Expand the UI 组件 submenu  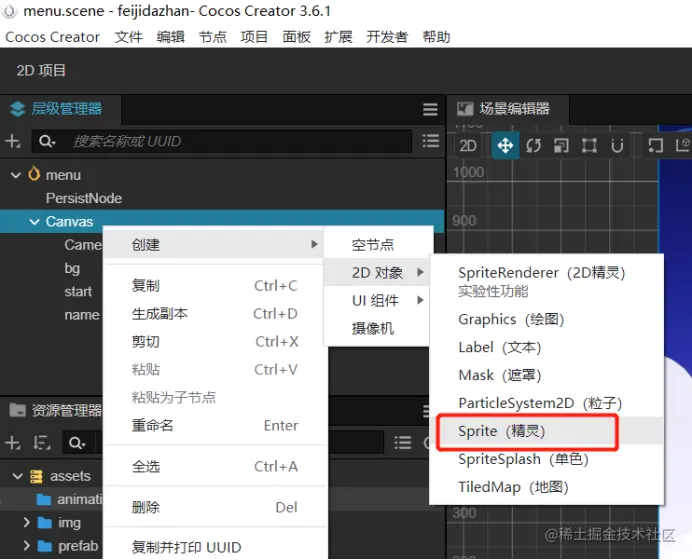(377, 301)
